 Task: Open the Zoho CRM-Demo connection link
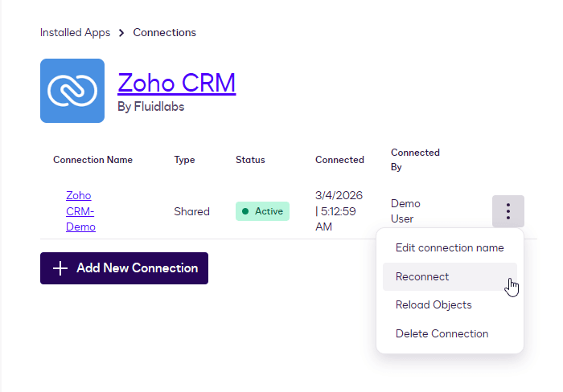(x=80, y=211)
